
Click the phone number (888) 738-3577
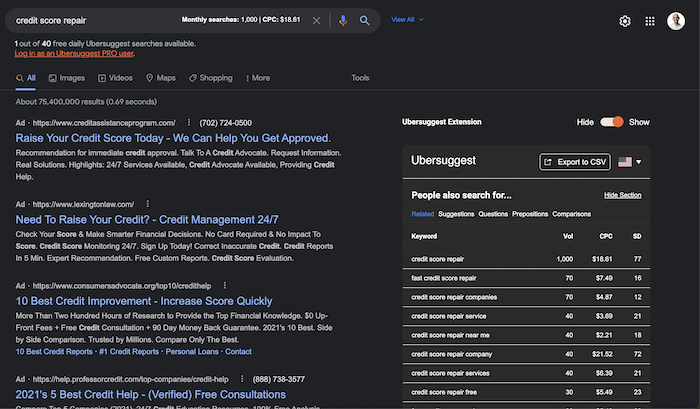(279, 379)
